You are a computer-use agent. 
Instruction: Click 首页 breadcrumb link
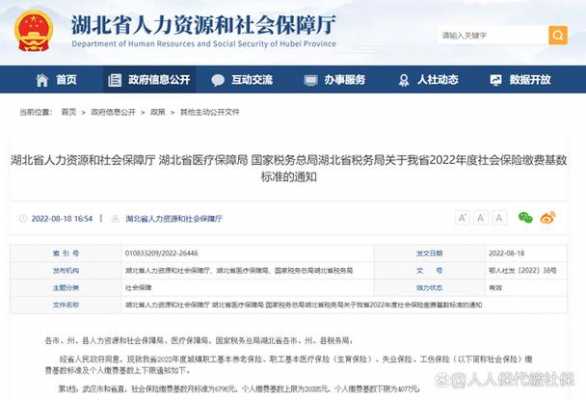coord(68,112)
